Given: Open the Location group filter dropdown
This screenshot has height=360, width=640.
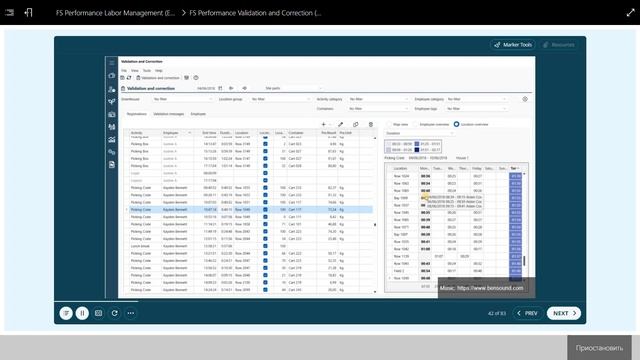Looking at the screenshot, I should 280,99.
